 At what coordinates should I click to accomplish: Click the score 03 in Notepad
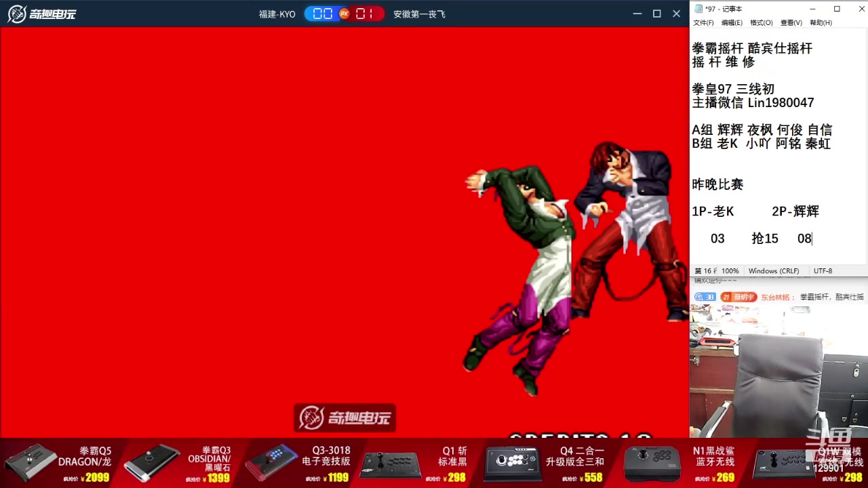point(717,239)
